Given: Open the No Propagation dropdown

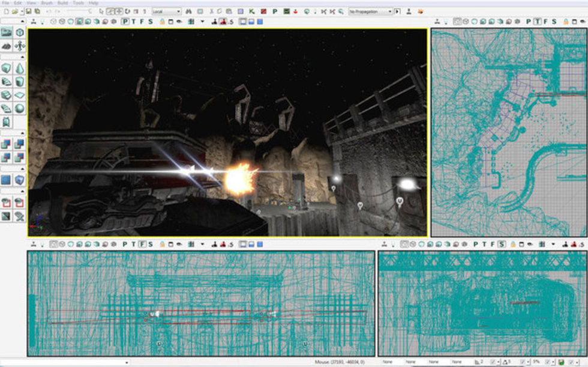Looking at the screenshot, I should [x=371, y=11].
